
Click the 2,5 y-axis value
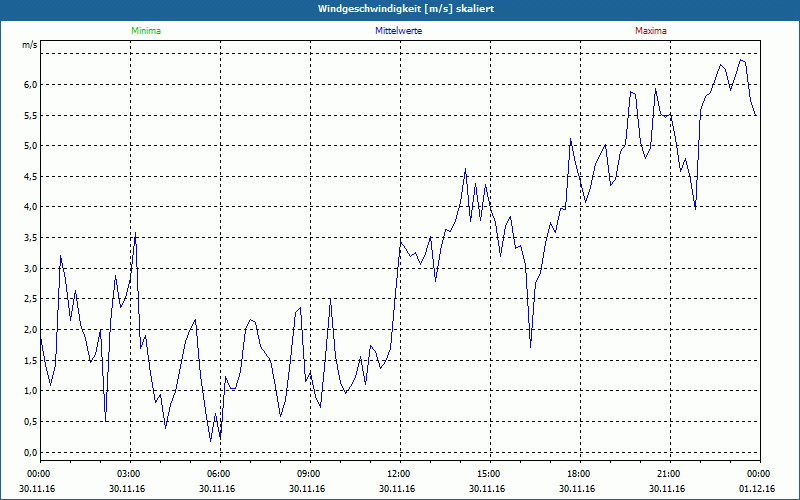coord(31,298)
